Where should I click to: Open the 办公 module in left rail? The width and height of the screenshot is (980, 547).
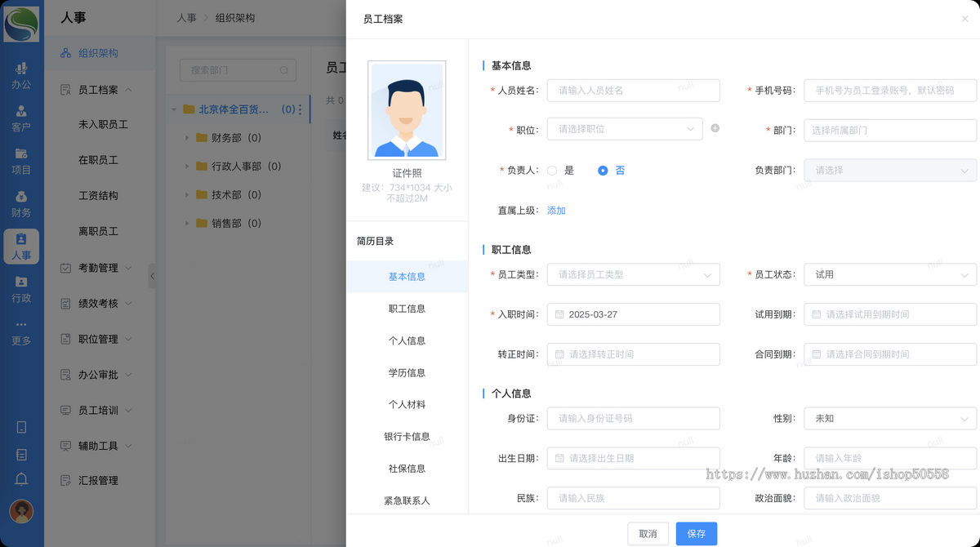pos(21,76)
